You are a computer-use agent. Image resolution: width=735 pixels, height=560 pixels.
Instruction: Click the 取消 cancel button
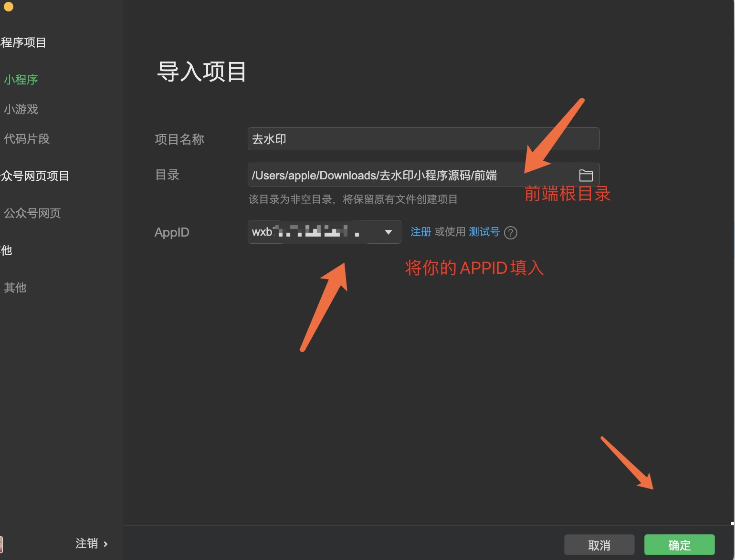pyautogui.click(x=599, y=545)
